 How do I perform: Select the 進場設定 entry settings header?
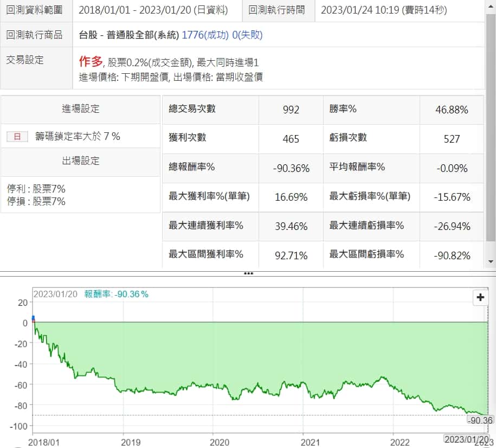(x=80, y=108)
